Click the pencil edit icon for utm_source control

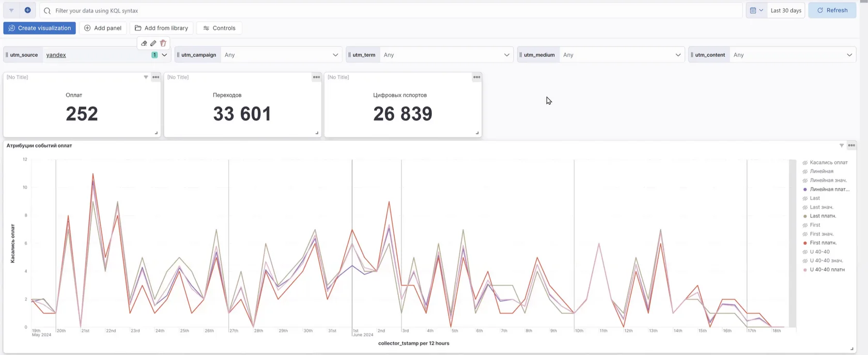coord(153,43)
